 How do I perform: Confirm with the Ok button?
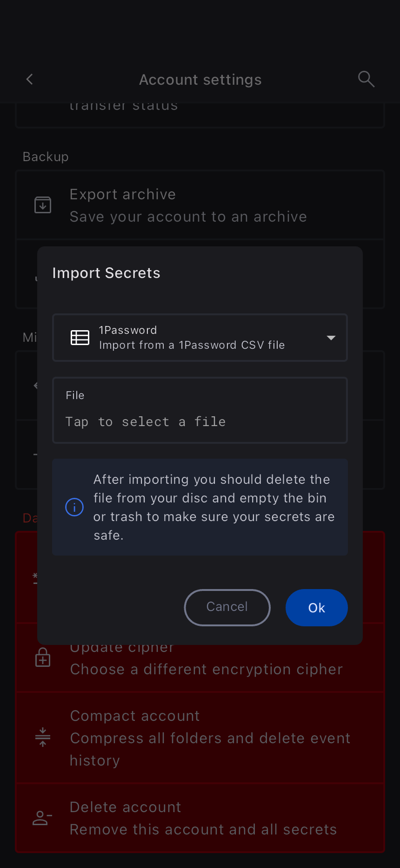pos(316,608)
